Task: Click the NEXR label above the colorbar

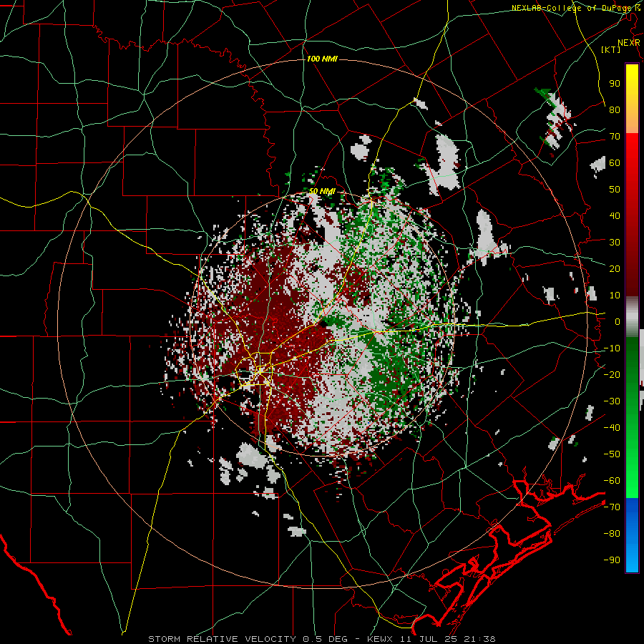Action: tap(628, 43)
